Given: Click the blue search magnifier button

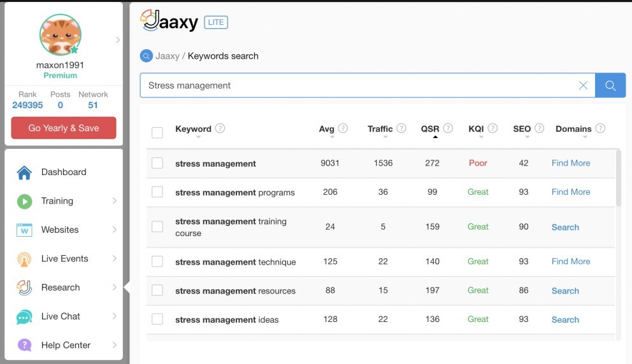Looking at the screenshot, I should click(610, 85).
